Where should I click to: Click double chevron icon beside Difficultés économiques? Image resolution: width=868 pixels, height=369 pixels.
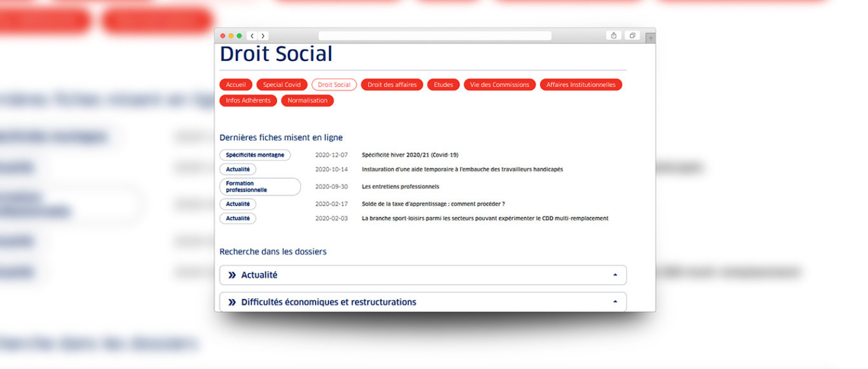tap(232, 302)
